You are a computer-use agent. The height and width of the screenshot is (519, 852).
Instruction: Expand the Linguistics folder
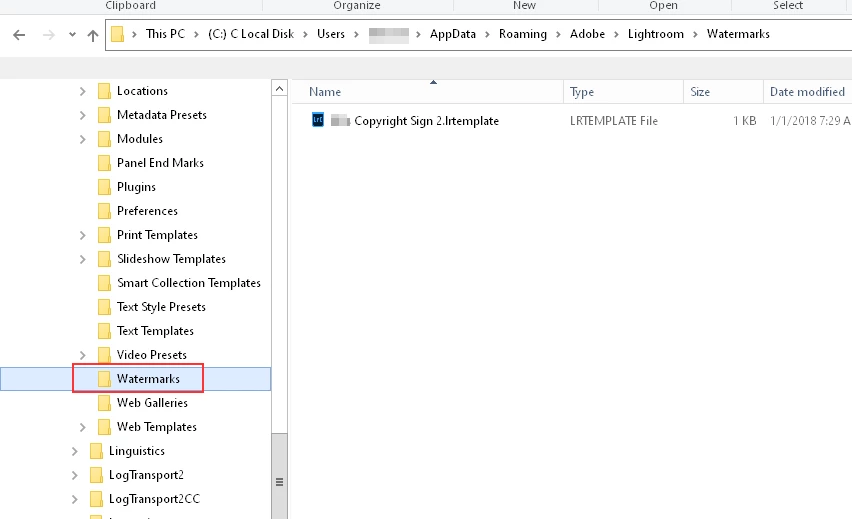tap(74, 451)
